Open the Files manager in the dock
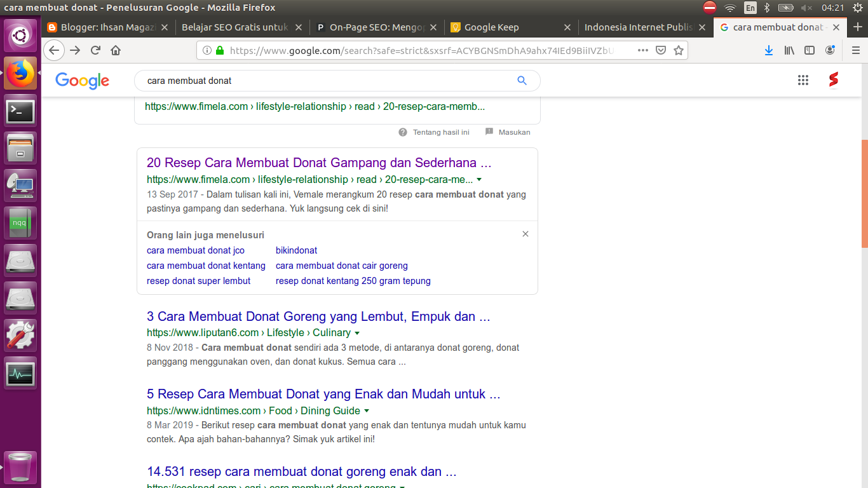This screenshot has height=488, width=868. (x=21, y=149)
